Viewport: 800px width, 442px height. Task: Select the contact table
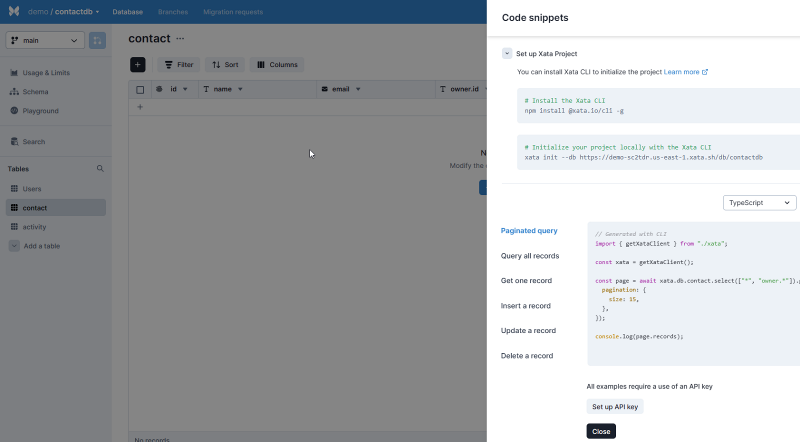[56, 208]
